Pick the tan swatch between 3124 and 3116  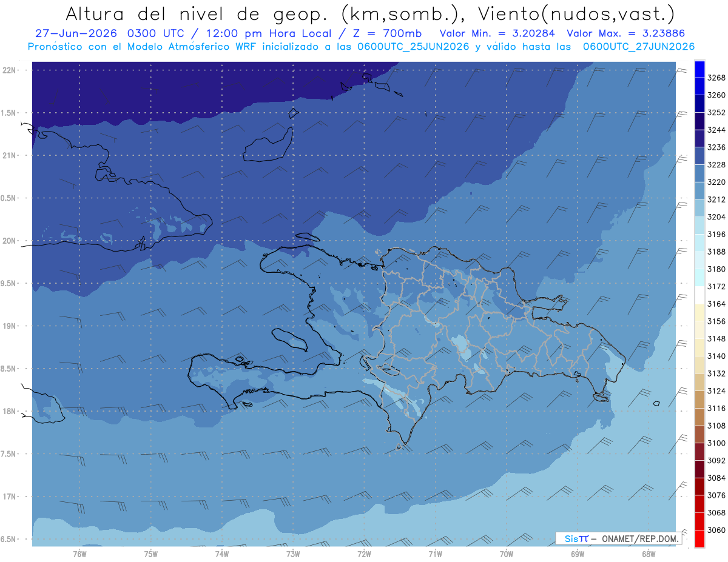pyautogui.click(x=699, y=400)
